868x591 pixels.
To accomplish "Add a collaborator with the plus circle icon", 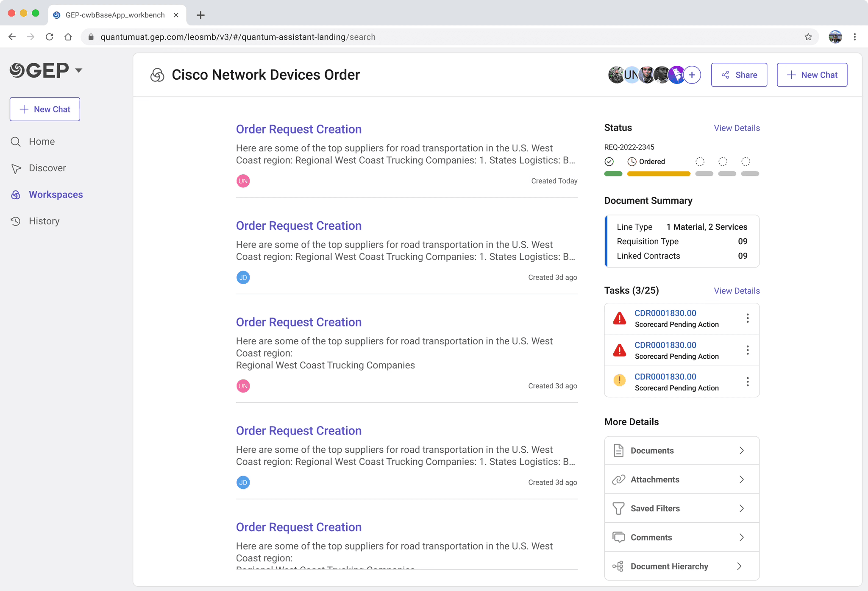I will tap(692, 75).
